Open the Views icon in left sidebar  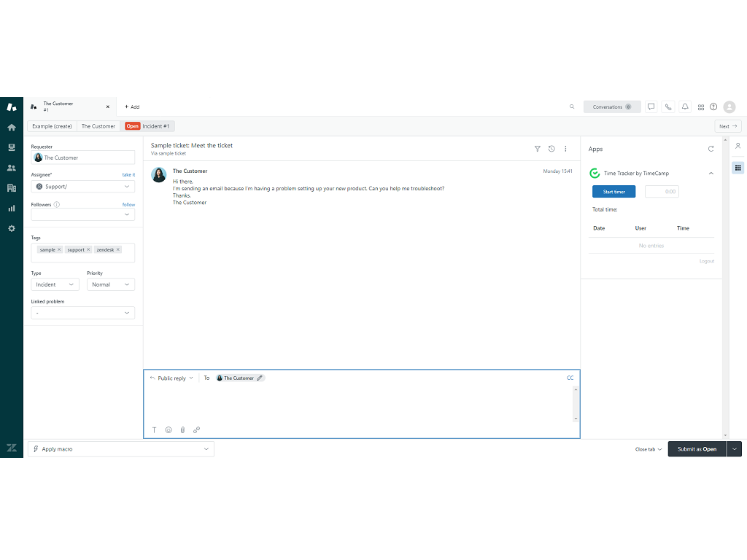coord(11,147)
